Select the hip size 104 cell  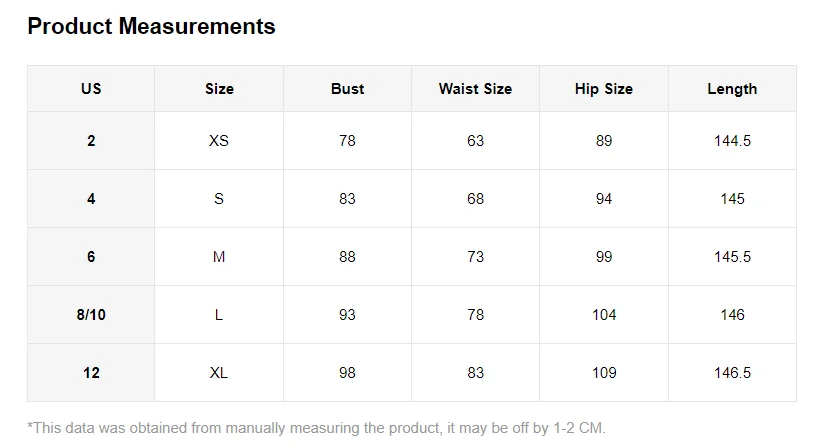tap(604, 315)
